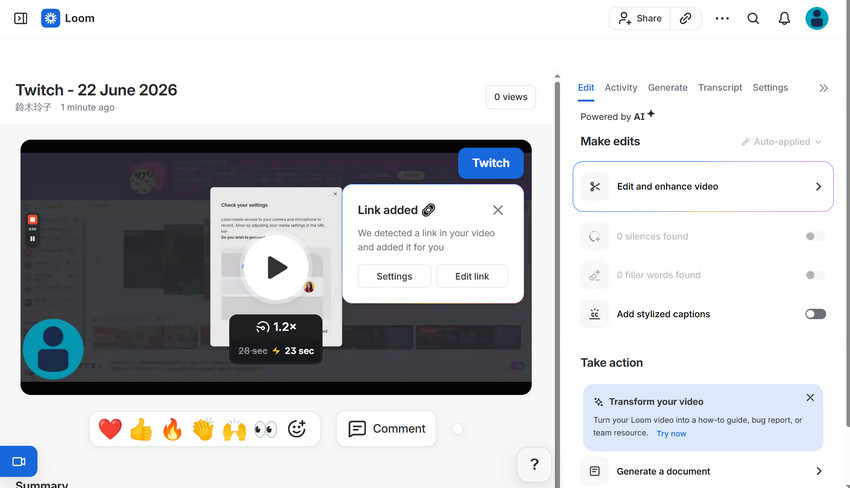The width and height of the screenshot is (850, 488).
Task: Enable Add stylized captions toggle
Action: 815,314
